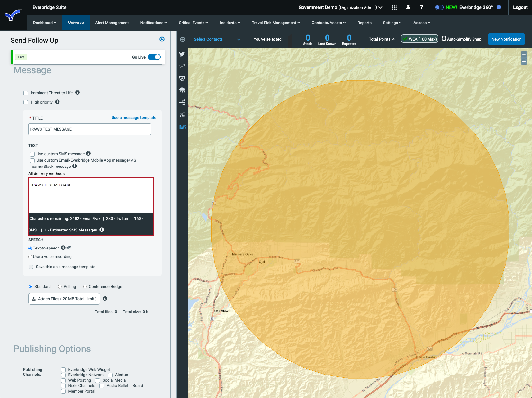Screen dimensions: 532x398
Task: Click info icon beside Imminent Threat to Life
Action: tap(77, 93)
